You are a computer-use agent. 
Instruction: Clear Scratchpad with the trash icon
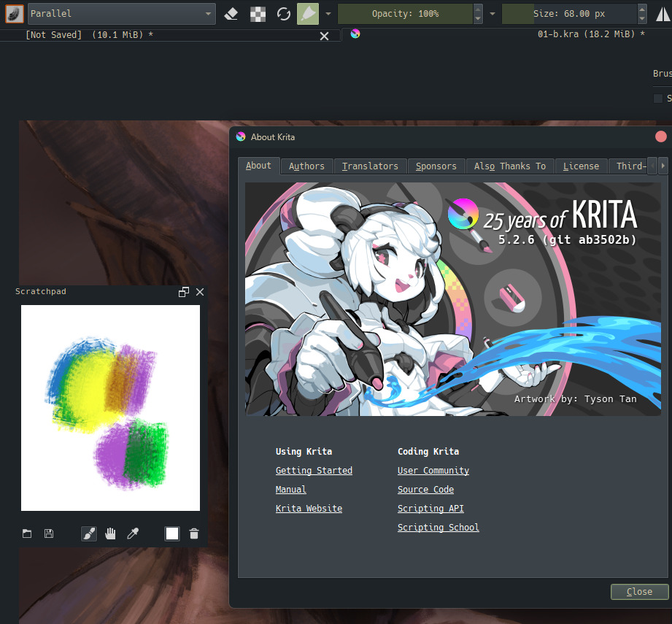tap(194, 534)
